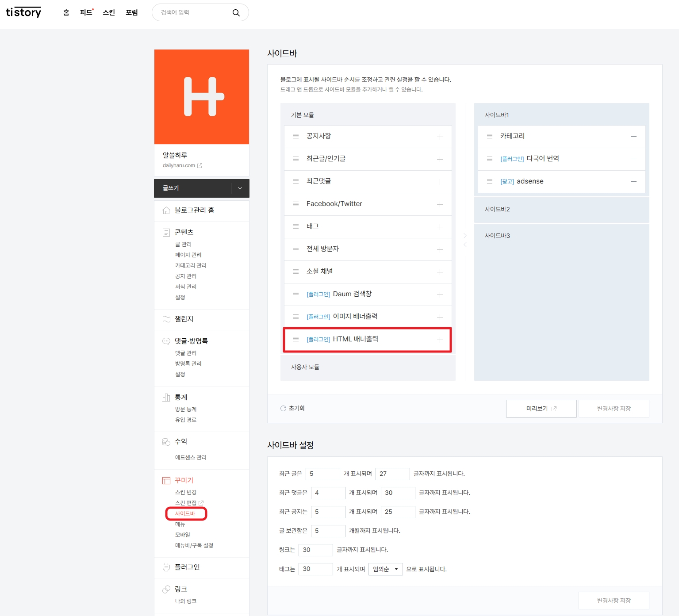The height and width of the screenshot is (616, 679).
Task: Click 변경사항 저장 in the 사이드바 section
Action: tap(614, 409)
